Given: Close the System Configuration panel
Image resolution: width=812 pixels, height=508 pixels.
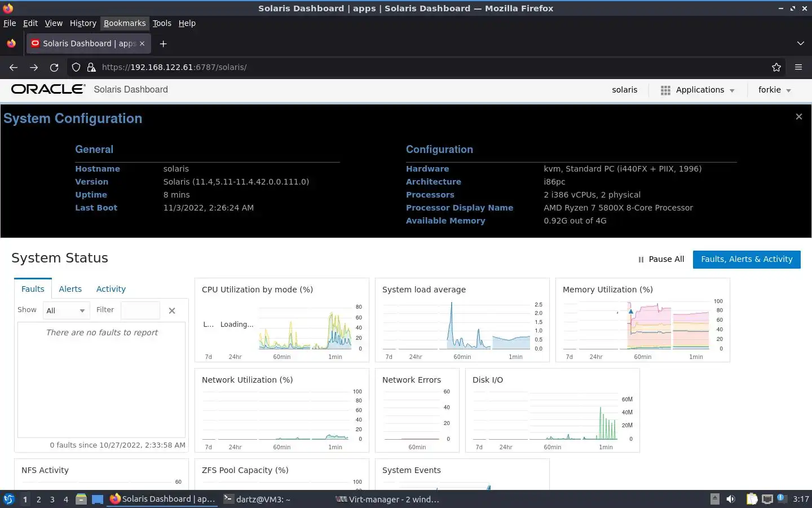Looking at the screenshot, I should click(798, 117).
